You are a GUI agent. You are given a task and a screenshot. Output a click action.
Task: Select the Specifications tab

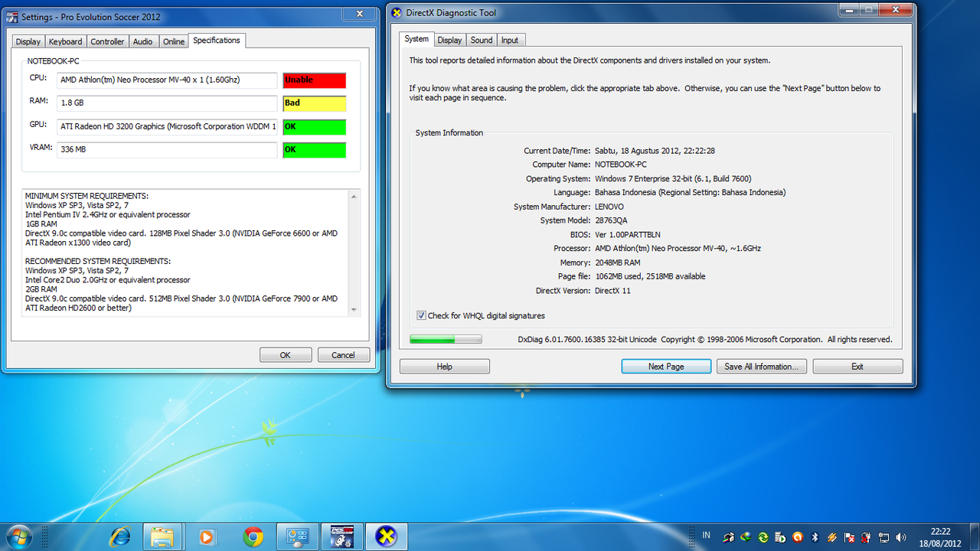pos(217,40)
